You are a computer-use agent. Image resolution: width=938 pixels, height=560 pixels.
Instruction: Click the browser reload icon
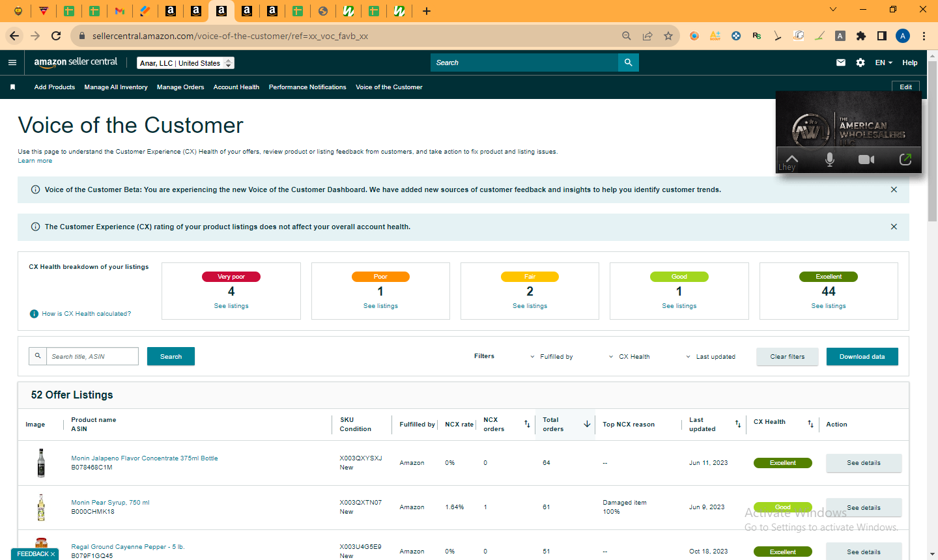(56, 36)
